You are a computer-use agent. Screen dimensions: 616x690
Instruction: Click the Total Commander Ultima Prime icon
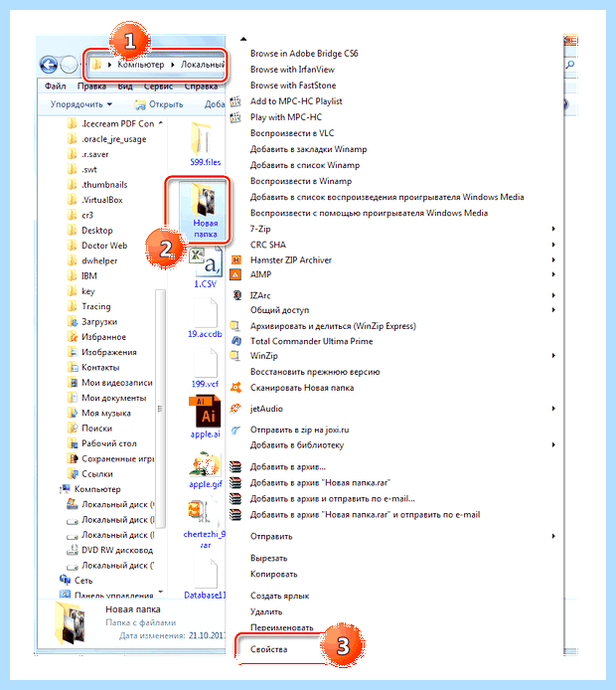click(x=236, y=341)
